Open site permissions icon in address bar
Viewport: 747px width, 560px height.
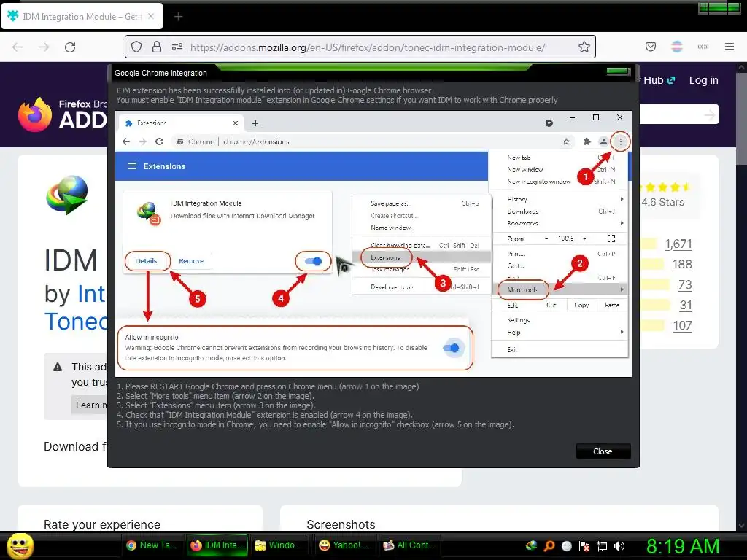[x=177, y=47]
